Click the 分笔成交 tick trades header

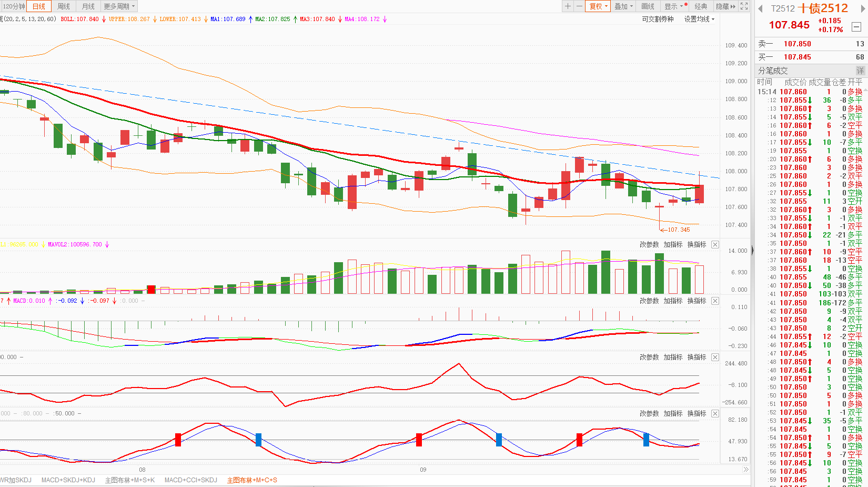[x=773, y=71]
